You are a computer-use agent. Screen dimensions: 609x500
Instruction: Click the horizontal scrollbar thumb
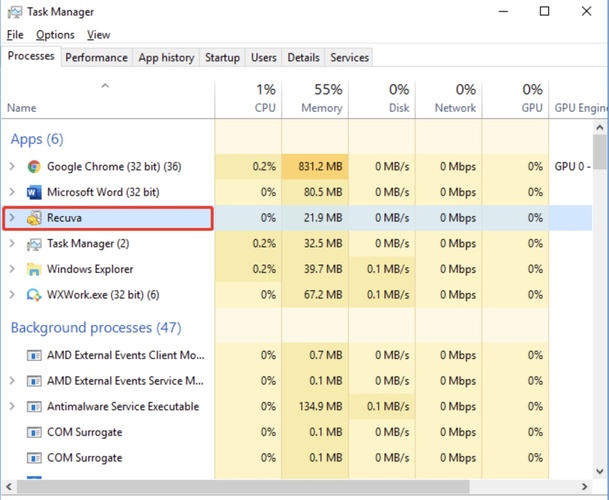click(243, 486)
